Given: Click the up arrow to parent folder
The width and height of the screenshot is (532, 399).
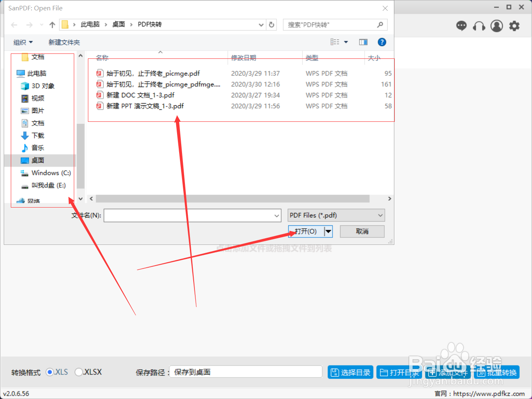Looking at the screenshot, I should [x=51, y=24].
